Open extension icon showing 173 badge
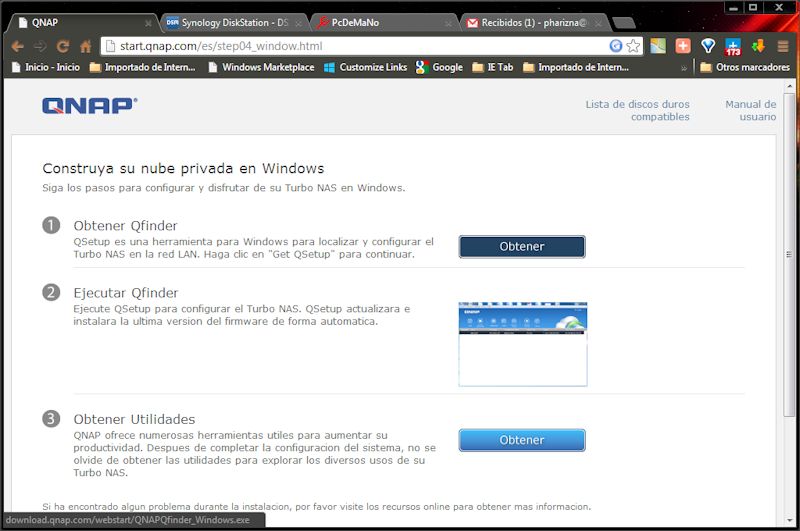Image resolution: width=800 pixels, height=531 pixels. 733,47
